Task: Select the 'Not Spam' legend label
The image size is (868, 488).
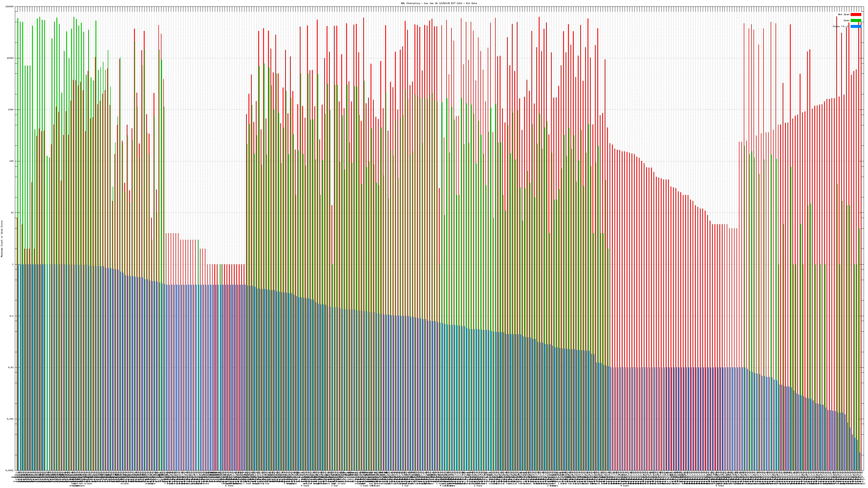Action: (x=844, y=14)
